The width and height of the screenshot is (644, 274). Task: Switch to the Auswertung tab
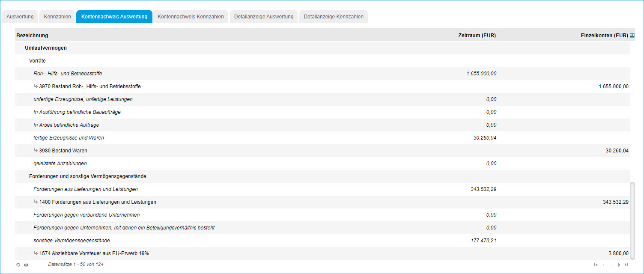pyautogui.click(x=20, y=17)
